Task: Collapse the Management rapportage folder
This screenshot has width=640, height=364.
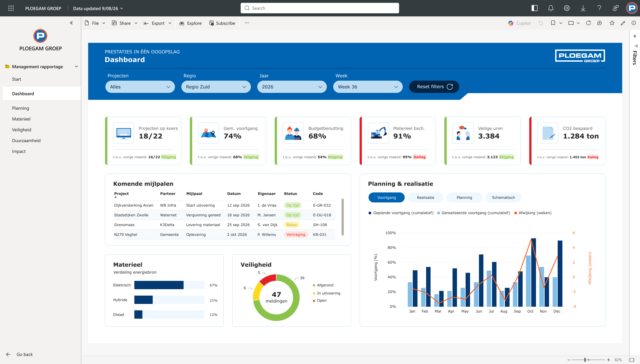Action: 76,66
